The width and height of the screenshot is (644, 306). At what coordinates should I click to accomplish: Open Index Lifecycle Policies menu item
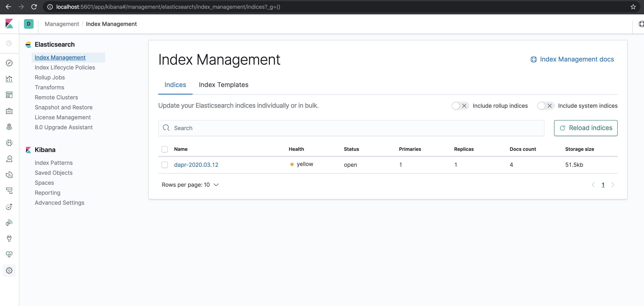65,67
